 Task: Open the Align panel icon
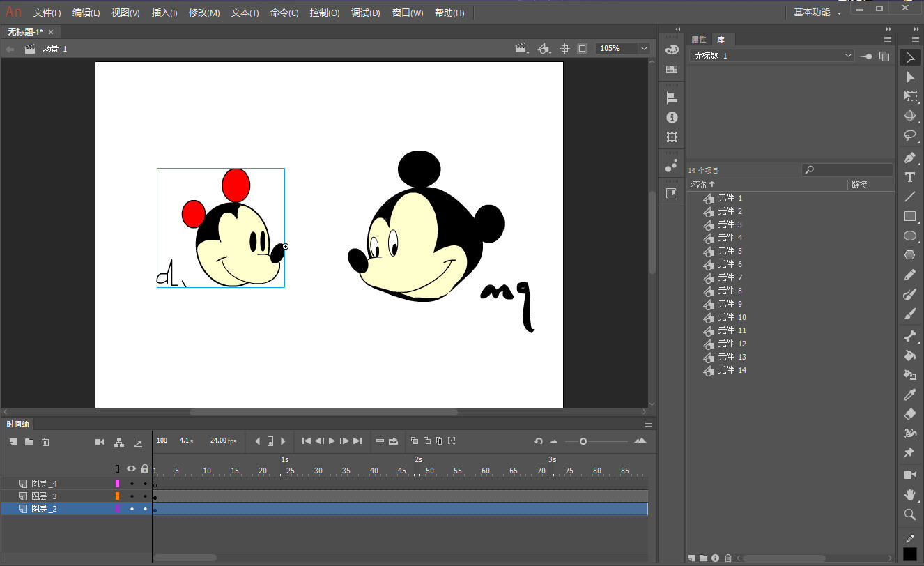(x=672, y=98)
